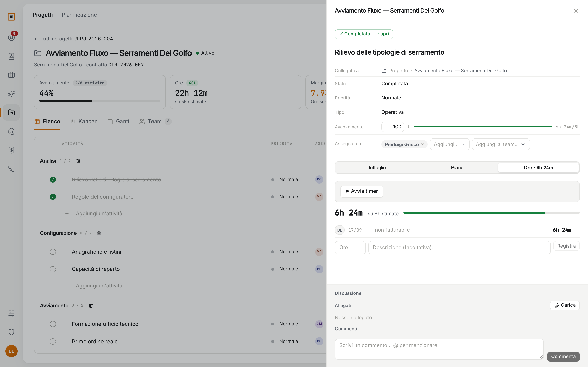The width and height of the screenshot is (588, 367).
Task: Open the invoice dollar icon in sidebar
Action: [x=11, y=150]
